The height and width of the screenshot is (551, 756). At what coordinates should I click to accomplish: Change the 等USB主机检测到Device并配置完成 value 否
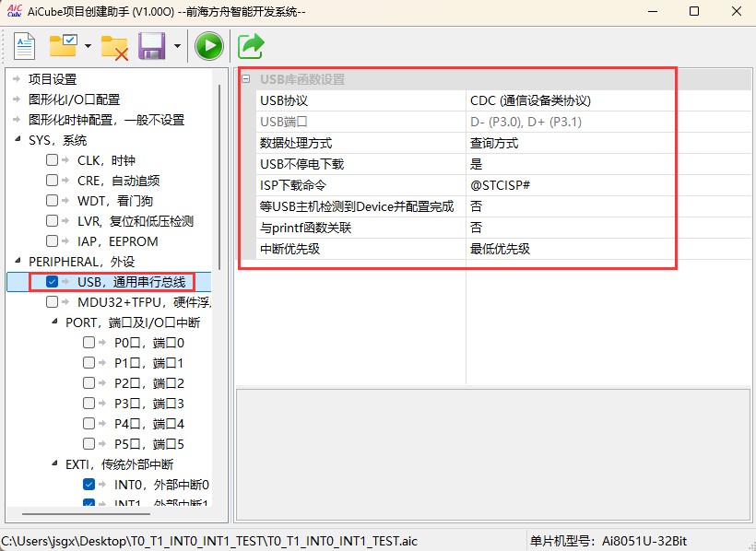608,206
